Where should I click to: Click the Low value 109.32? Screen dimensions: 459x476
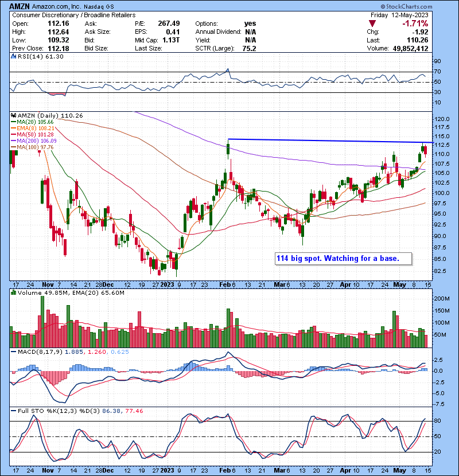[x=59, y=40]
